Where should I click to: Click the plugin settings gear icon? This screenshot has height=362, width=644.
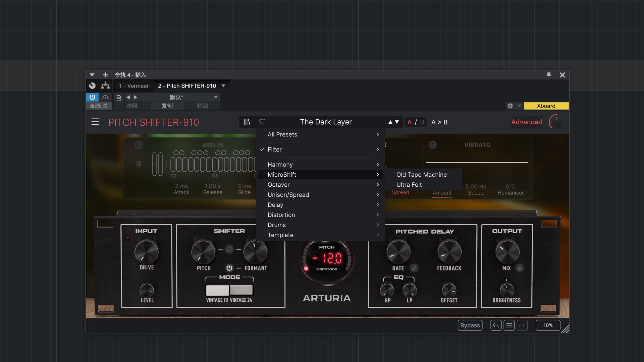coord(510,106)
